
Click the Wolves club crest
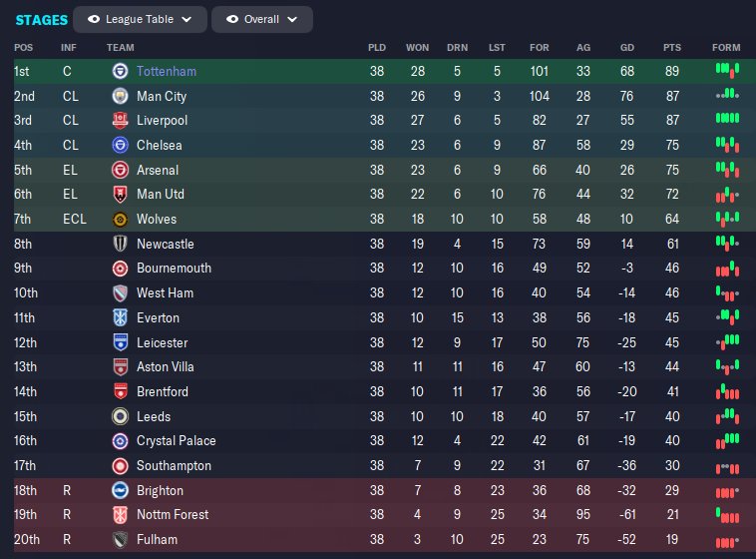[120, 220]
